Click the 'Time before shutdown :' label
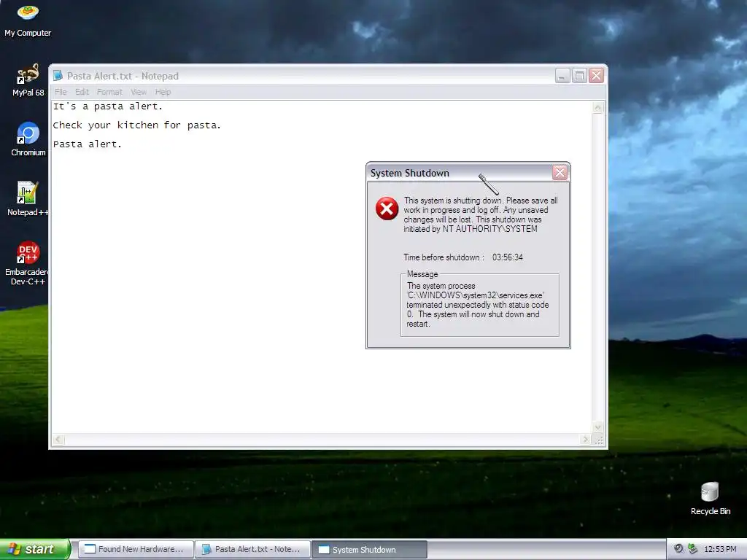Viewport: 747px width, 560px height. tap(444, 257)
